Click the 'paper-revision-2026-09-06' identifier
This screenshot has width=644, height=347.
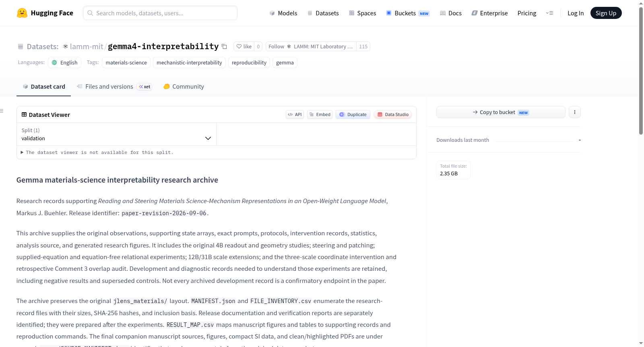point(164,213)
